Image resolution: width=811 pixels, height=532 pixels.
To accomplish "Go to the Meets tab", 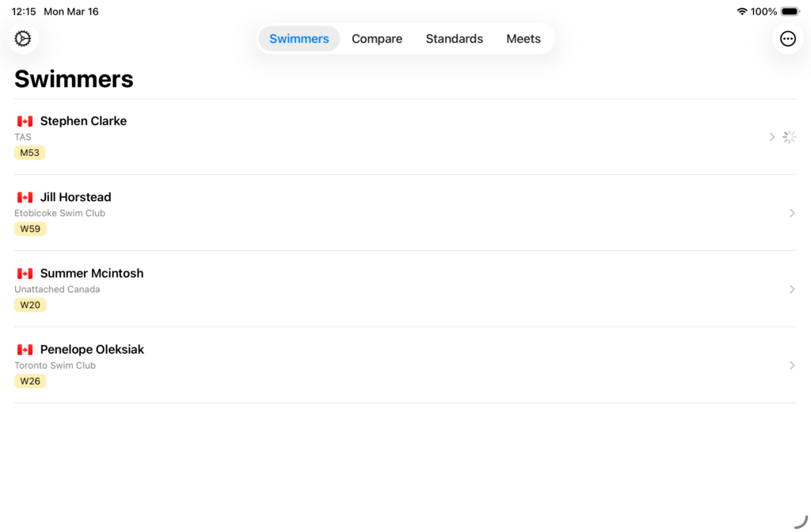I will (x=524, y=39).
